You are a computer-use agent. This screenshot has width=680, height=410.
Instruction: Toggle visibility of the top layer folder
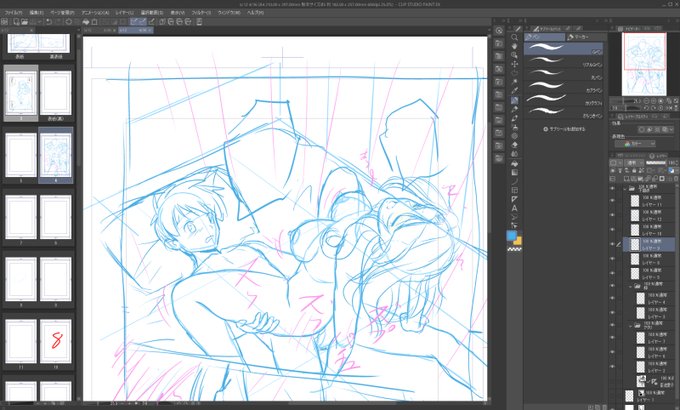tap(612, 188)
